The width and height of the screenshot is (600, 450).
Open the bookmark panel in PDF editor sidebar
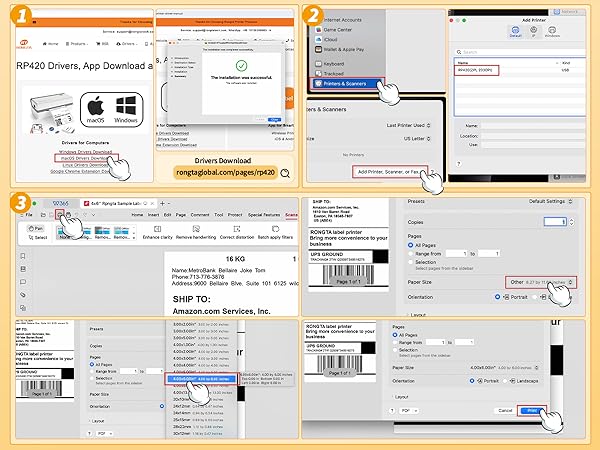[23, 256]
